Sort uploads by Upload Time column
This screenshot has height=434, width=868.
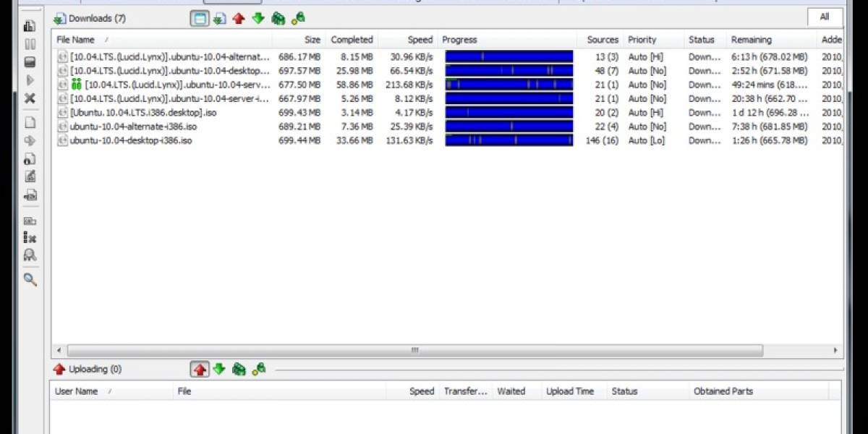[574, 391]
